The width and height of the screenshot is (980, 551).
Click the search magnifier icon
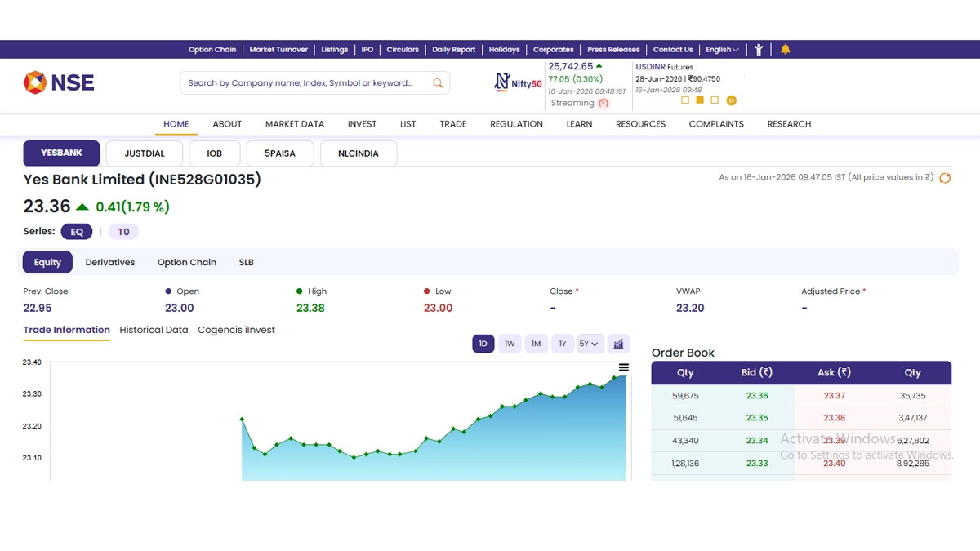(438, 83)
